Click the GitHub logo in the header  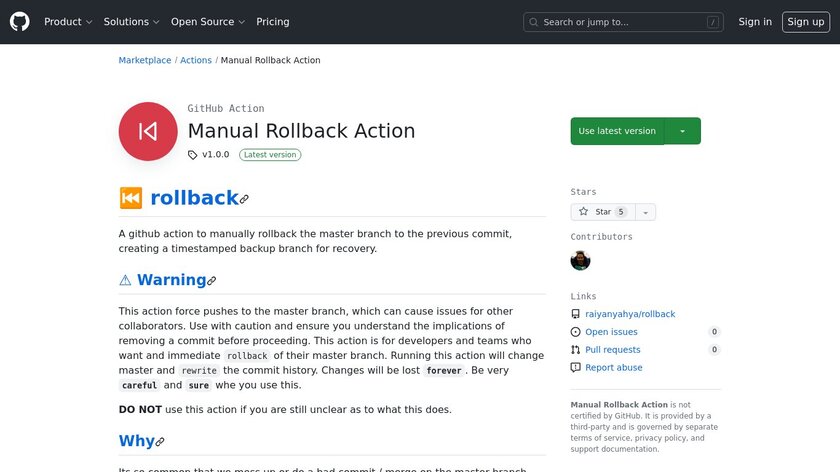[x=20, y=22]
